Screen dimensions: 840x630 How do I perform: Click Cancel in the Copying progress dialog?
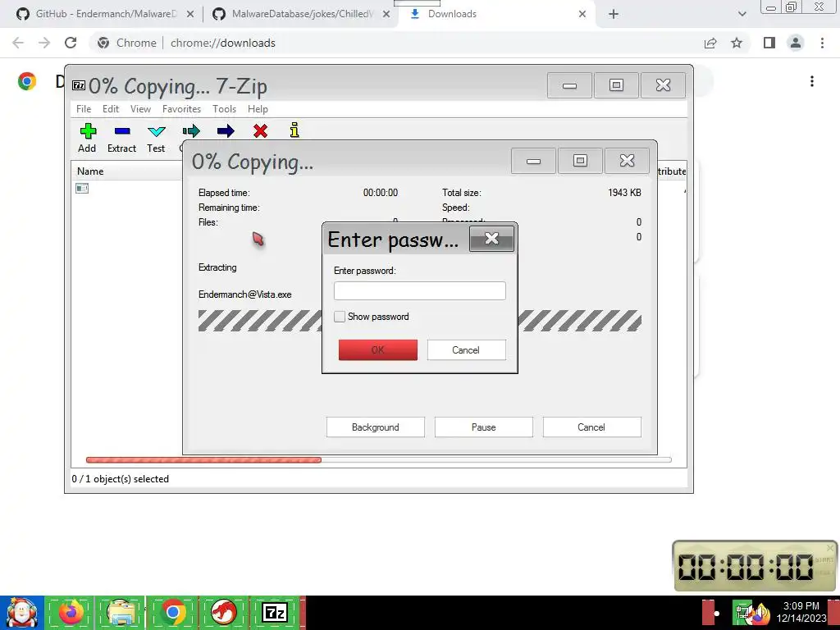pyautogui.click(x=591, y=427)
